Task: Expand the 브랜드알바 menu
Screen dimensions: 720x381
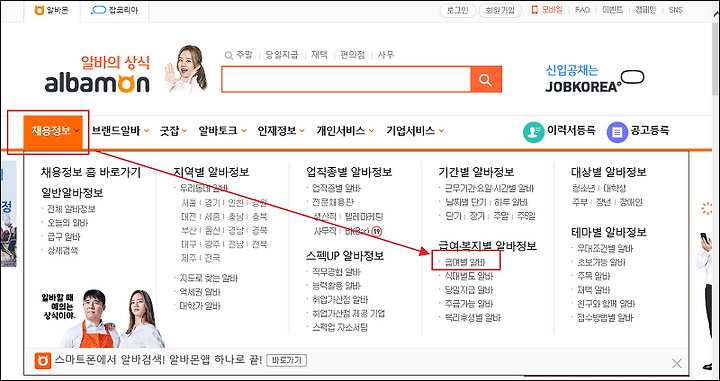Action: click(x=120, y=131)
